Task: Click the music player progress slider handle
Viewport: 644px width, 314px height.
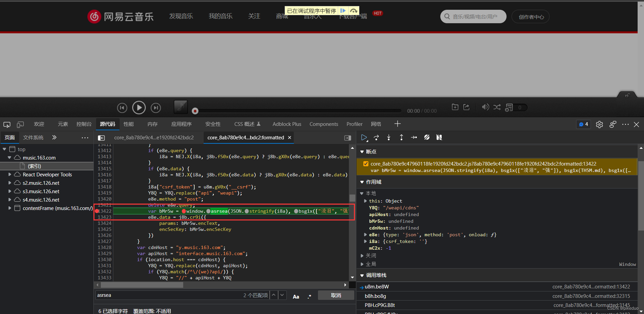Action: click(x=195, y=111)
